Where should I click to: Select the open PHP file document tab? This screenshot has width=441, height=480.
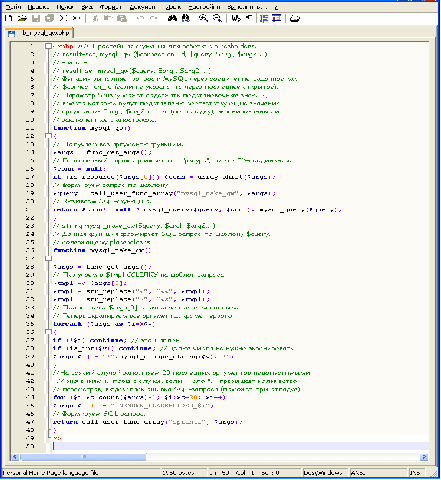(x=39, y=33)
